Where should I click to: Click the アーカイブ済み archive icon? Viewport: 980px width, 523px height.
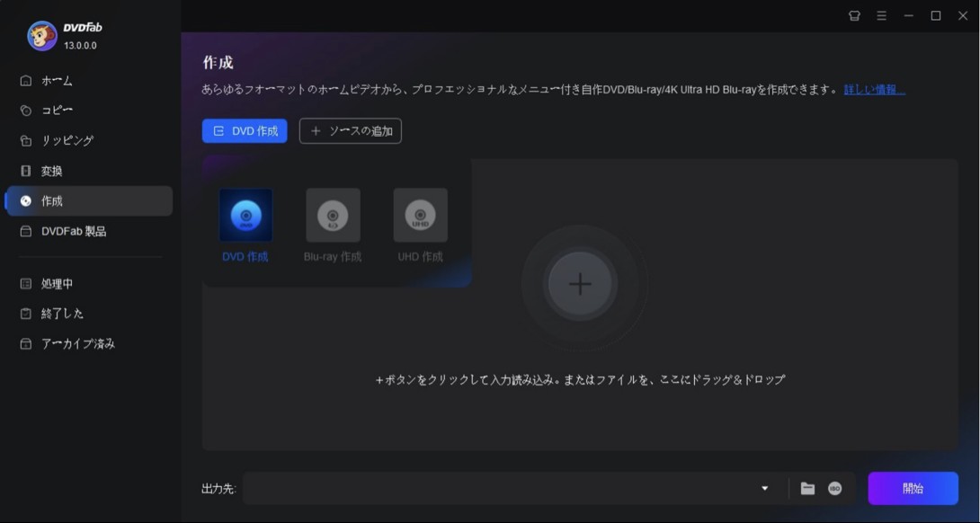pyautogui.click(x=26, y=343)
